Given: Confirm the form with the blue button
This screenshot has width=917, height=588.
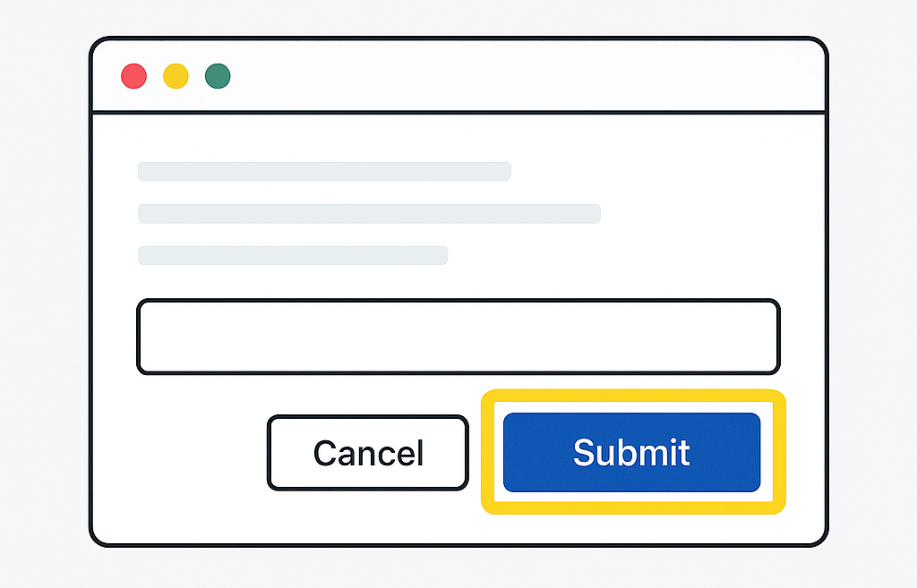Looking at the screenshot, I should click(x=631, y=452).
